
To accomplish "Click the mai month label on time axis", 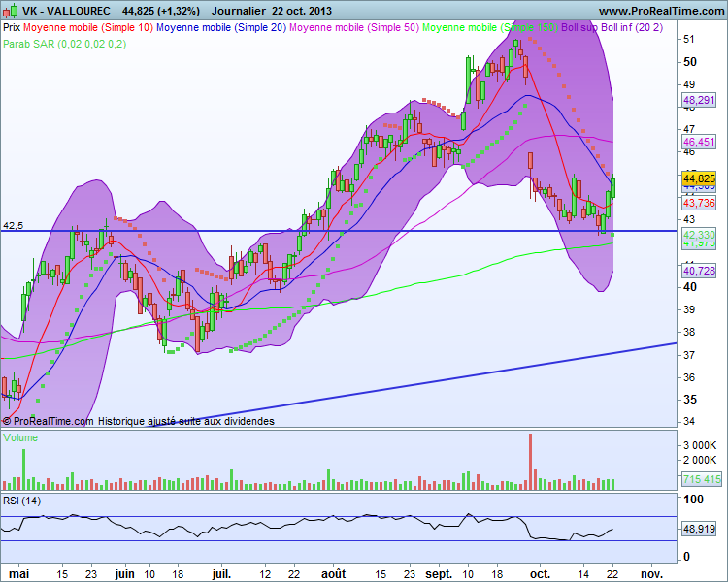I will click(19, 574).
